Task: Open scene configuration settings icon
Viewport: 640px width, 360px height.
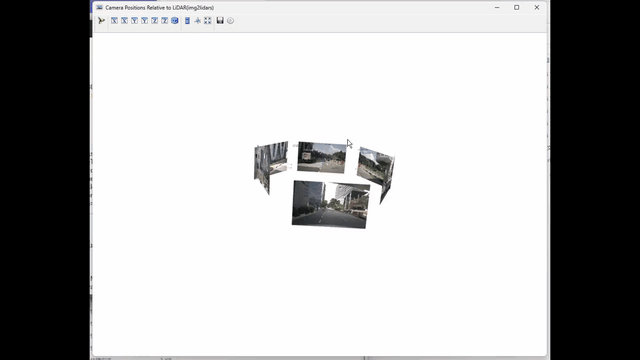Action: click(231, 21)
